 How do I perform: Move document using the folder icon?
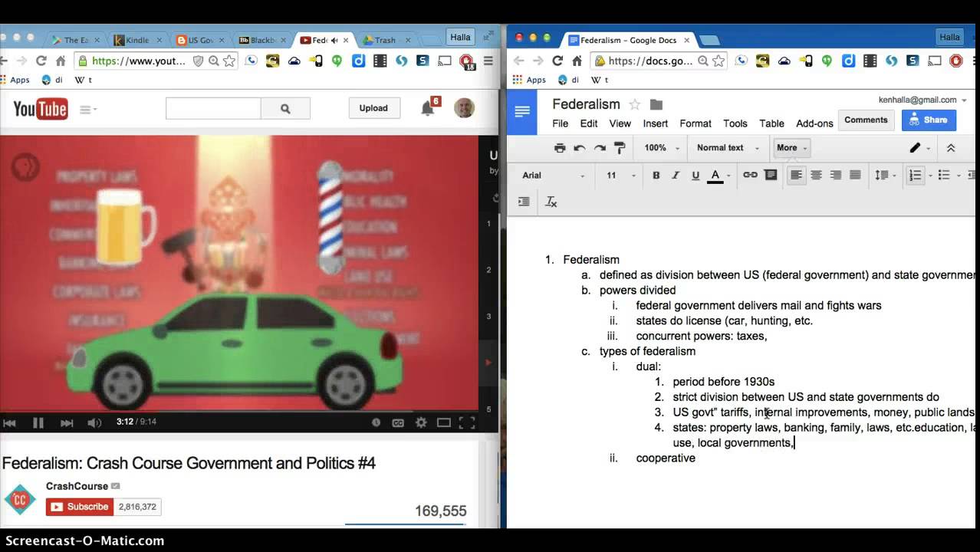[656, 104]
